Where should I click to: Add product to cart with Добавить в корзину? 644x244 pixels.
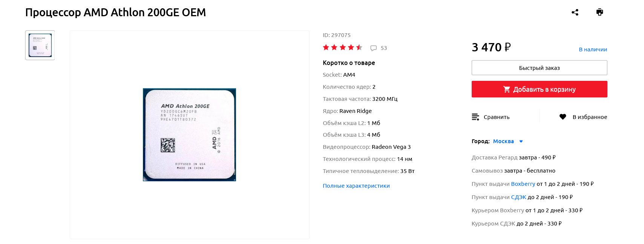(x=539, y=89)
